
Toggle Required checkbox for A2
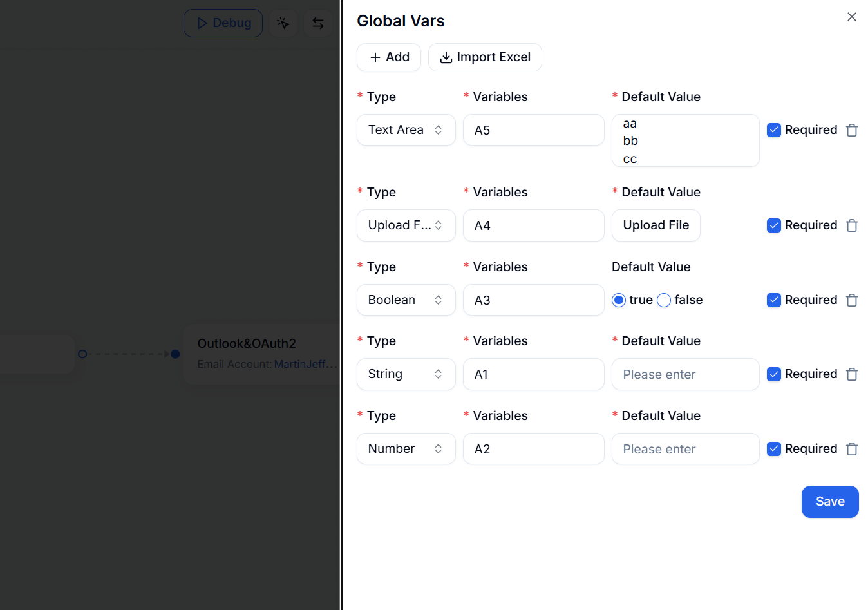tap(774, 449)
